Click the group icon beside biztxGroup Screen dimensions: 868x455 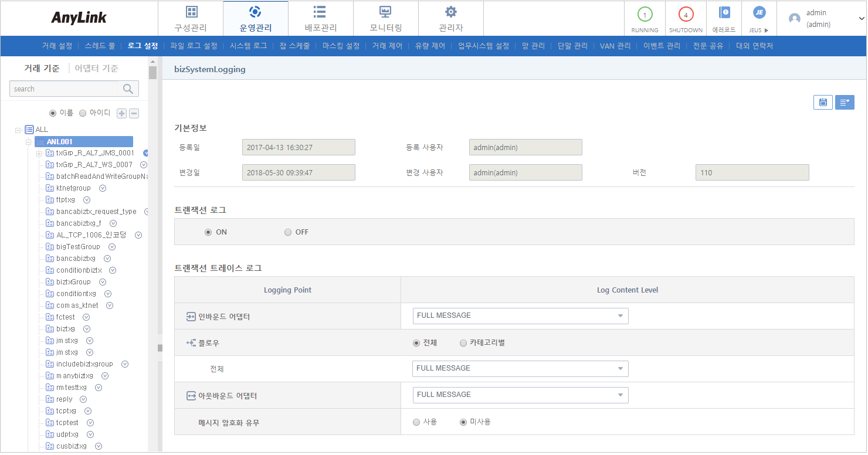click(50, 282)
